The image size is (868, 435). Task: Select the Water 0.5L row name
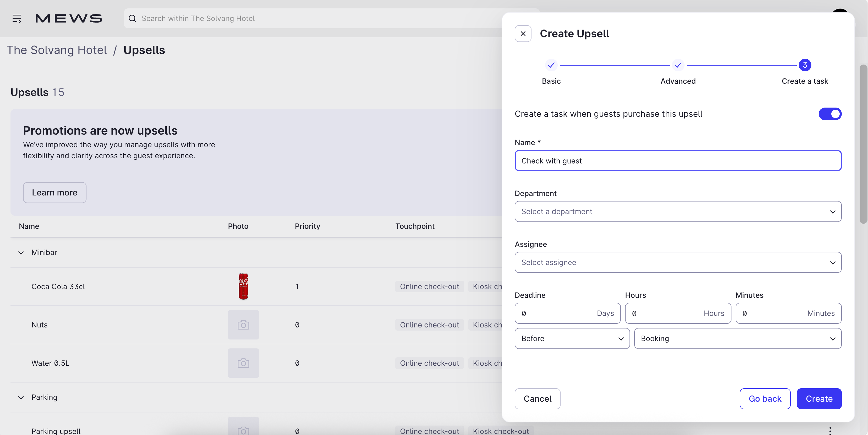pyautogui.click(x=50, y=363)
